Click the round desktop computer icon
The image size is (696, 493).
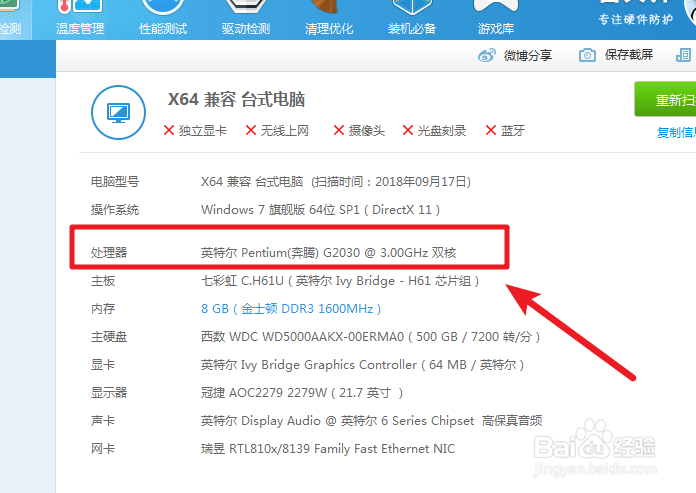119,112
